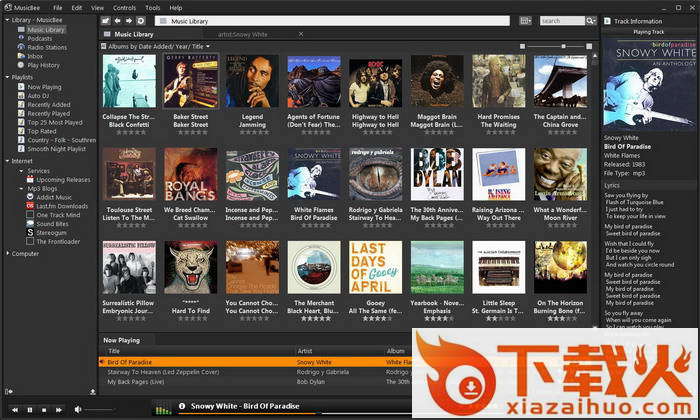The width and height of the screenshot is (700, 420).
Task: Click The Frontloader blog entry
Action: click(x=58, y=241)
